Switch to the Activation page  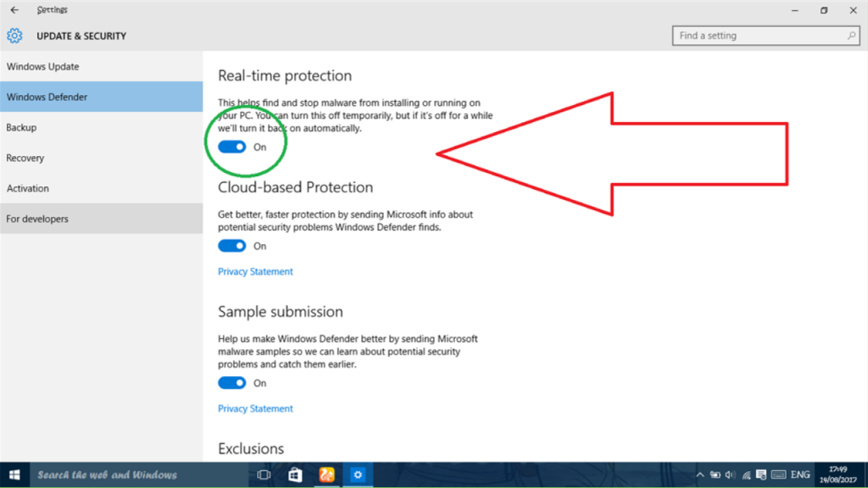[102, 188]
